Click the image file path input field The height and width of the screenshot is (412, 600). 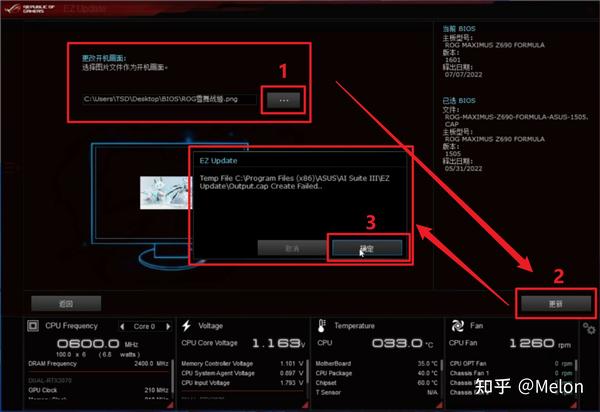tap(170, 99)
